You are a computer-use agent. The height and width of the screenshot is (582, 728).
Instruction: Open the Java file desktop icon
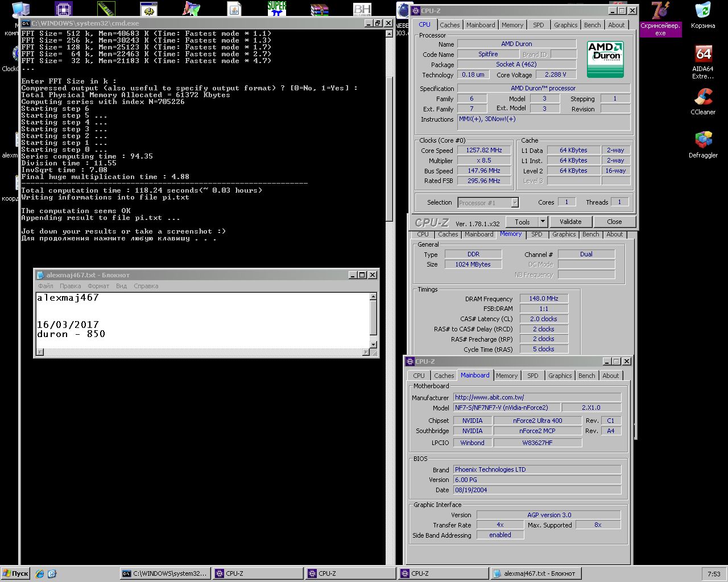coord(234,9)
